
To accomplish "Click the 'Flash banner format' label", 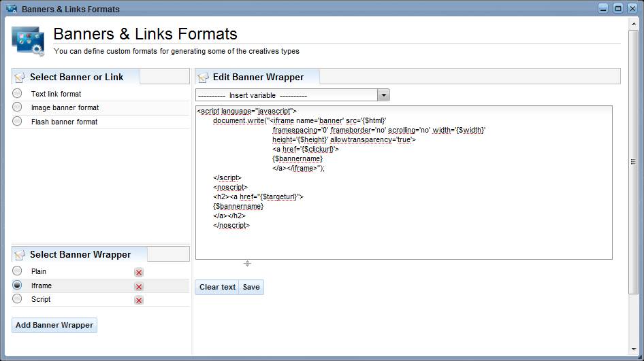I will [x=65, y=122].
